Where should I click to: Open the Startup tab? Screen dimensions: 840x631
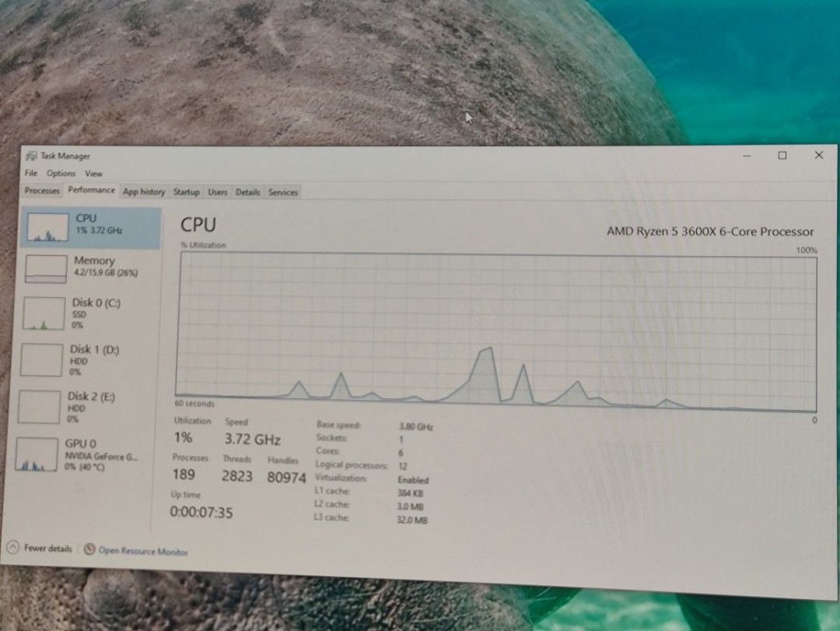pos(186,191)
